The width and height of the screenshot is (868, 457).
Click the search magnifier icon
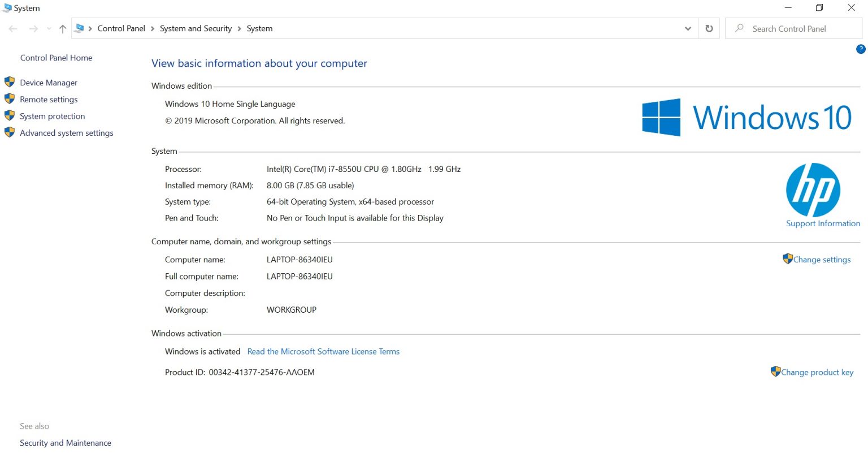pyautogui.click(x=739, y=28)
